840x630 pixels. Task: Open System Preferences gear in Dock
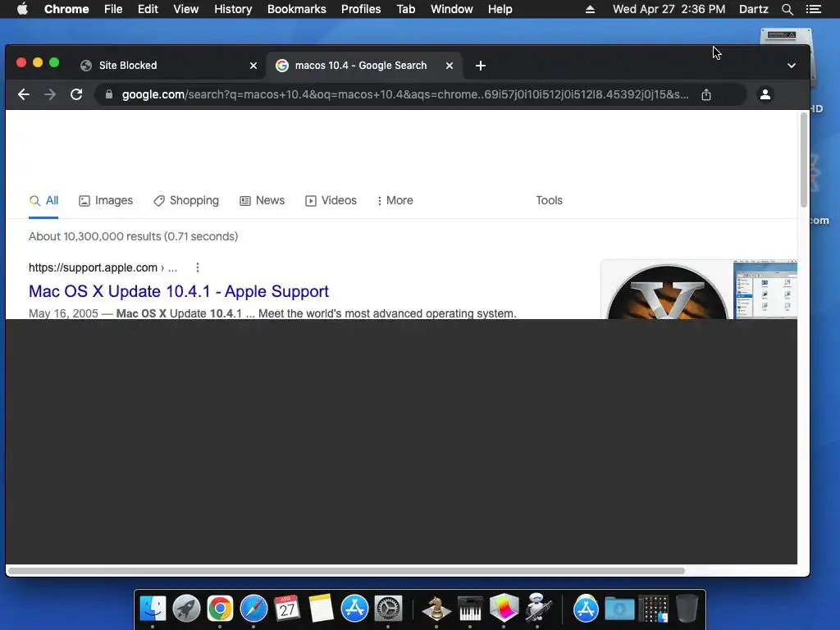pos(388,608)
